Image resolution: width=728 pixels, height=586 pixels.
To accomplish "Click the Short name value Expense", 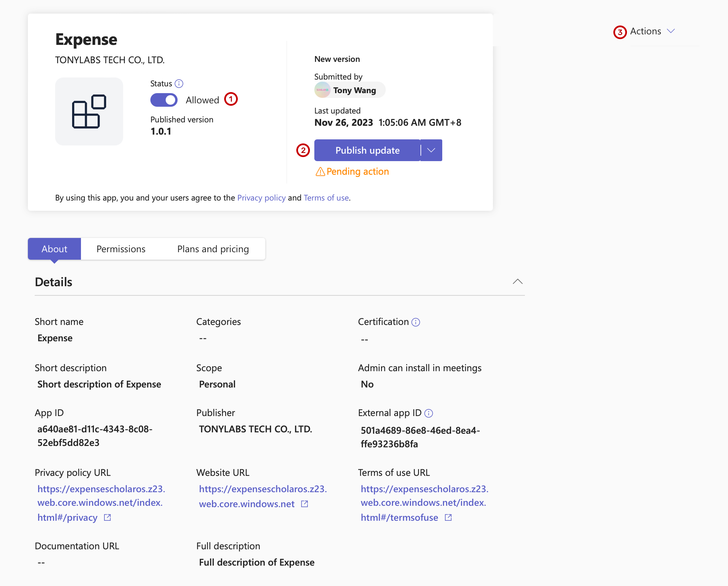I will pos(55,338).
